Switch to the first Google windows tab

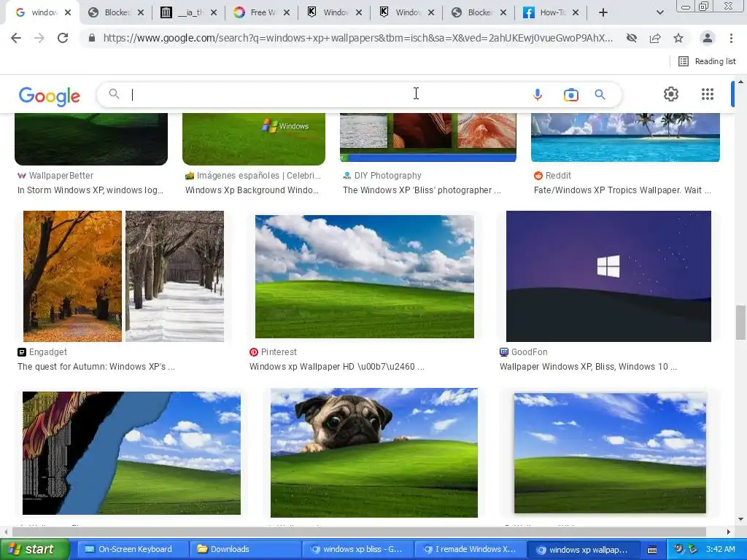[43, 13]
